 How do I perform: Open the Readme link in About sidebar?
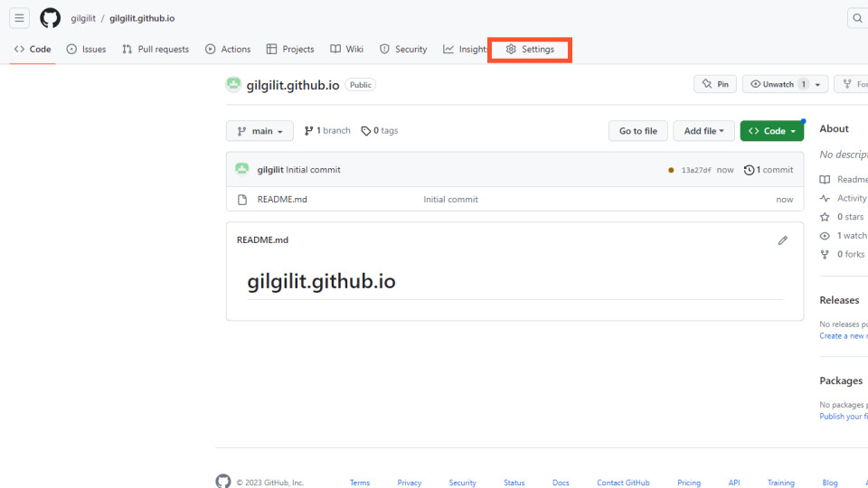point(844,179)
